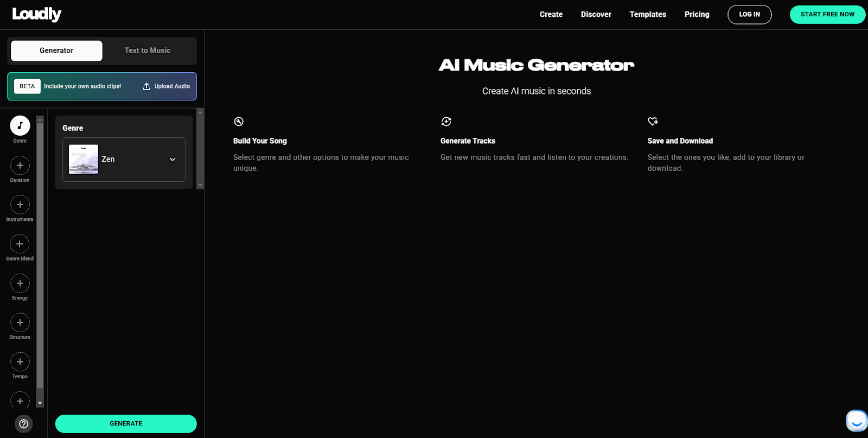868x438 pixels.
Task: Click the Genre panel scrollbar down arrow
Action: (200, 185)
